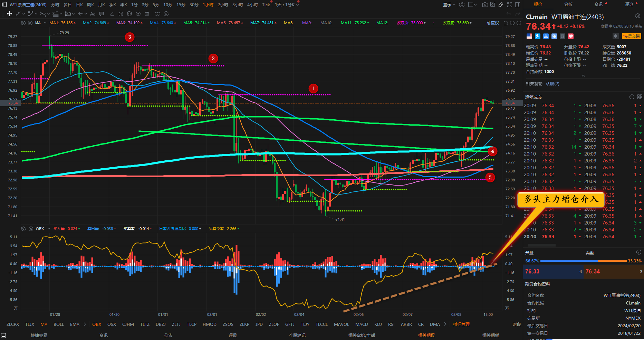Insert a comment bubble note
The width and height of the screenshot is (644, 340).
pyautogui.click(x=102, y=14)
